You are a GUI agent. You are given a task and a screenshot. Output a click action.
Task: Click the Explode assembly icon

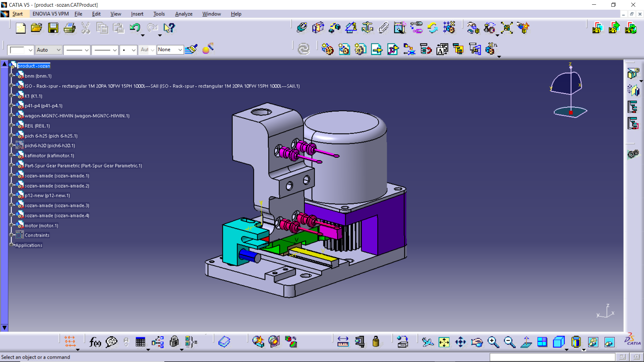(506, 28)
